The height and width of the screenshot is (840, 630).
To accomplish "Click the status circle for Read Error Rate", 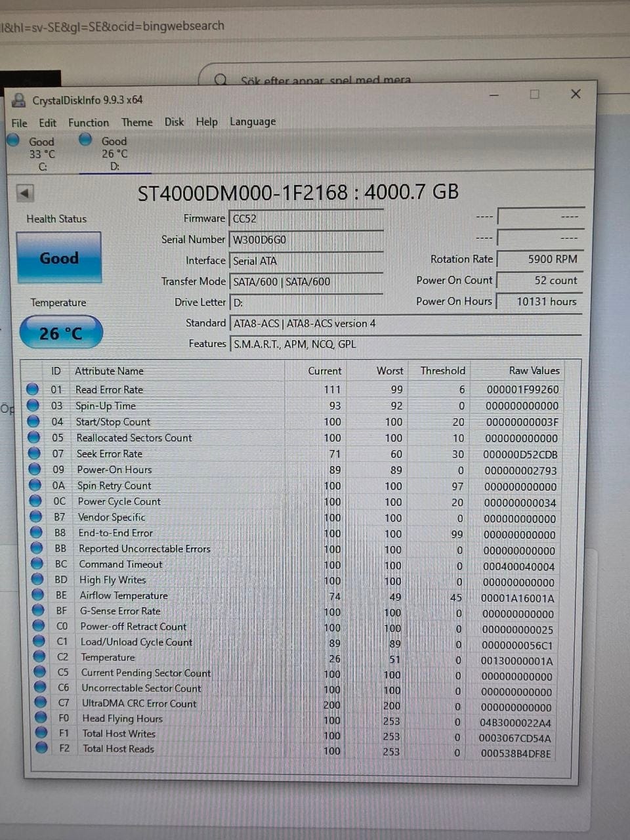I will click(32, 389).
